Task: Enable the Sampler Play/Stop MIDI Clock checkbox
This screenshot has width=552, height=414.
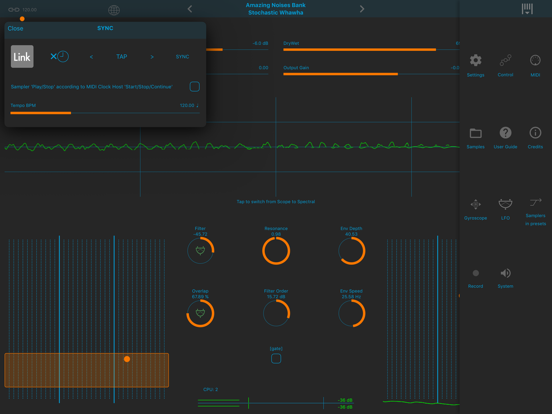Action: (x=195, y=87)
